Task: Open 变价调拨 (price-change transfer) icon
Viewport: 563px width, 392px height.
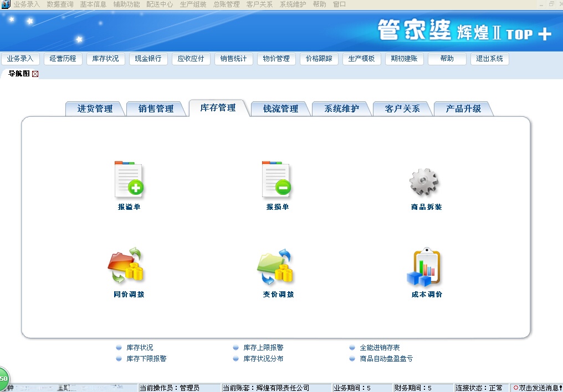Action: coord(277,266)
